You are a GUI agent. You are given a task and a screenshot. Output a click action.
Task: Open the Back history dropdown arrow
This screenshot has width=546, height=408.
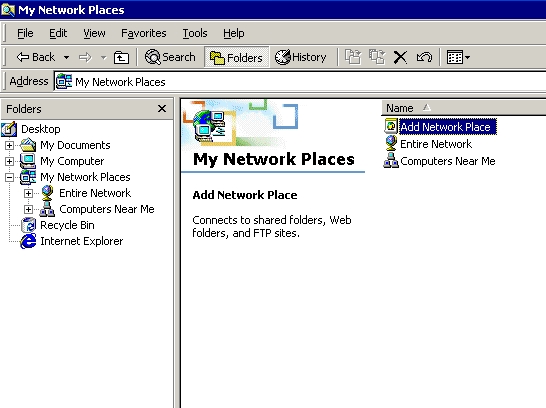(66, 57)
